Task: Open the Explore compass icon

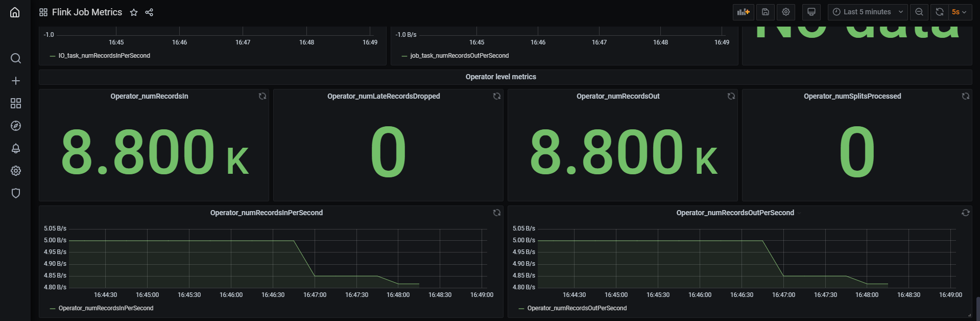Action: 16,126
